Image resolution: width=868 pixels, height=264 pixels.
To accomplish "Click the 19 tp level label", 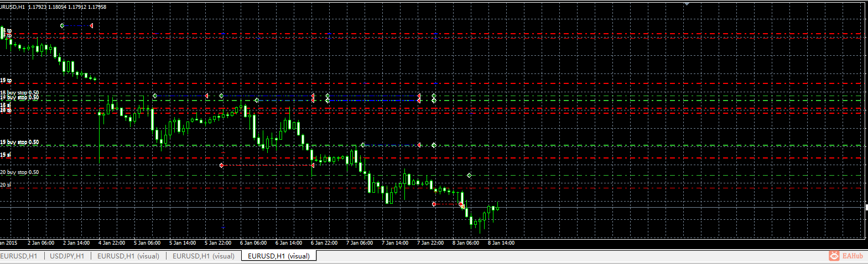I will pyautogui.click(x=6, y=81).
